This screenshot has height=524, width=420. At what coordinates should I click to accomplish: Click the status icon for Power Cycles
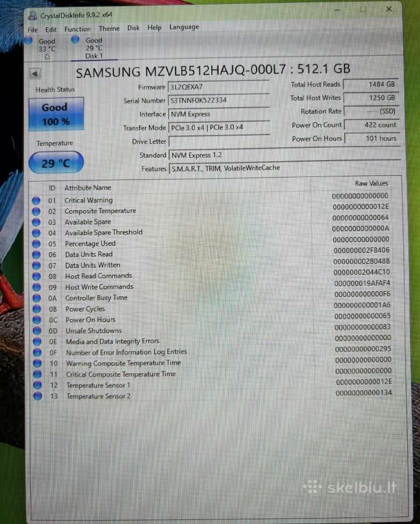pyautogui.click(x=37, y=310)
